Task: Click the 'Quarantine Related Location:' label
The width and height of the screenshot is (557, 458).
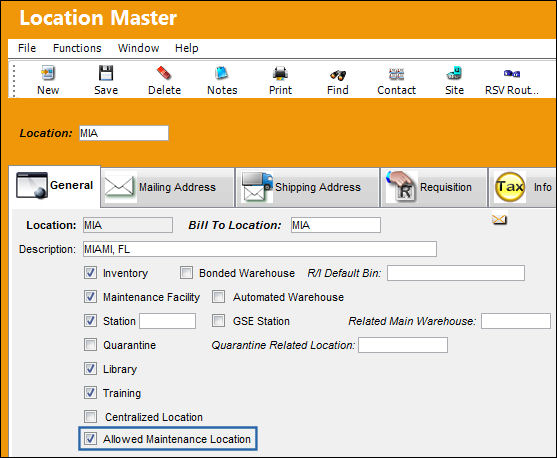Action: tap(283, 345)
